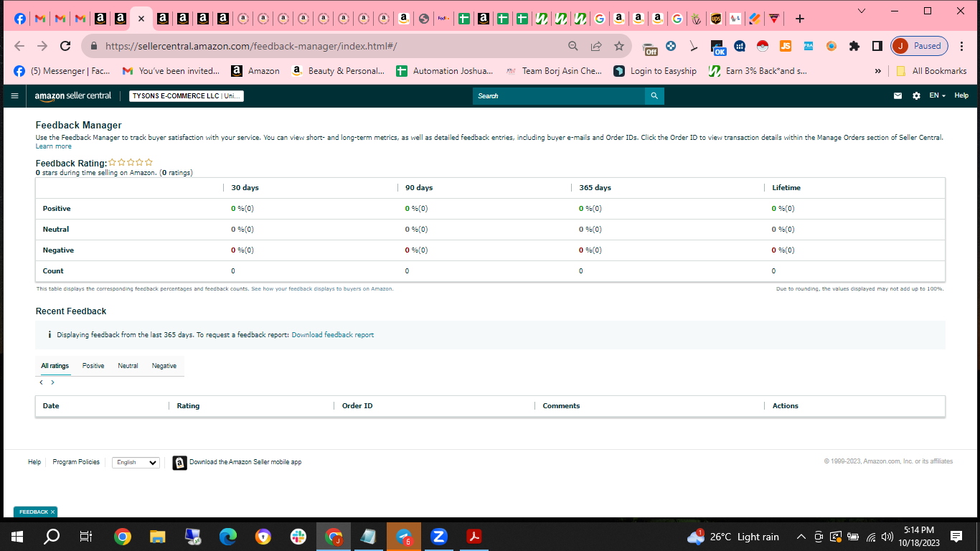This screenshot has width=980, height=551.
Task: Click the Paused profile button
Action: coord(920,46)
